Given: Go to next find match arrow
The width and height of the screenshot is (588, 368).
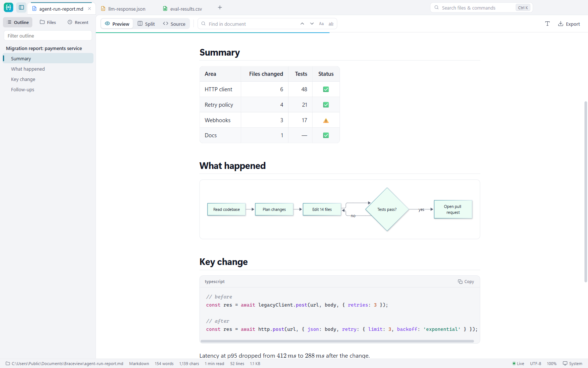Looking at the screenshot, I should (312, 24).
